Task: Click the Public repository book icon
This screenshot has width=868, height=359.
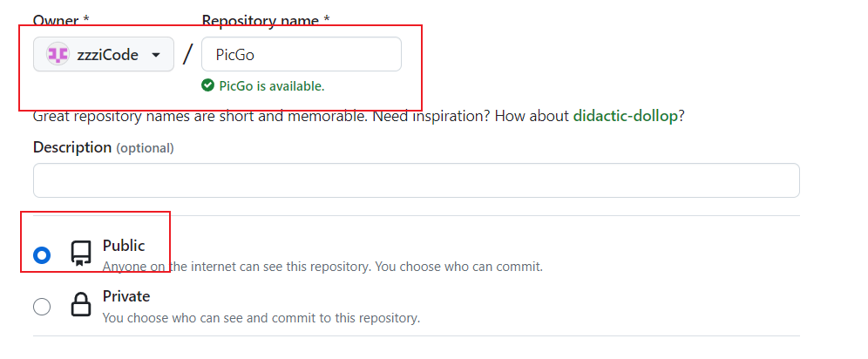Action: [81, 254]
